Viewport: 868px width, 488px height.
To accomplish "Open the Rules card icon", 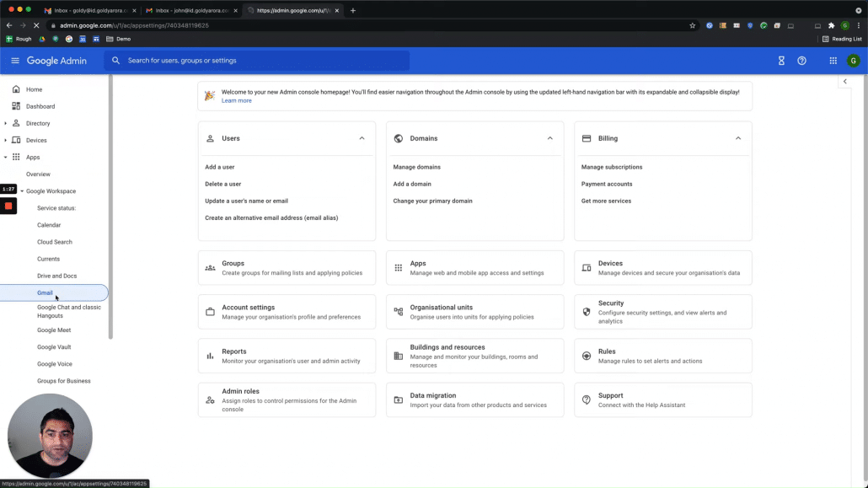I will tap(587, 357).
